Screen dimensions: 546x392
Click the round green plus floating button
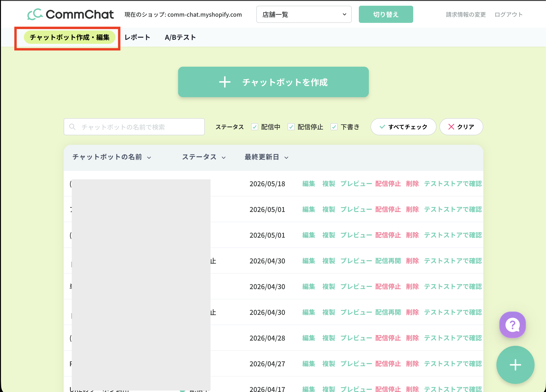point(515,365)
